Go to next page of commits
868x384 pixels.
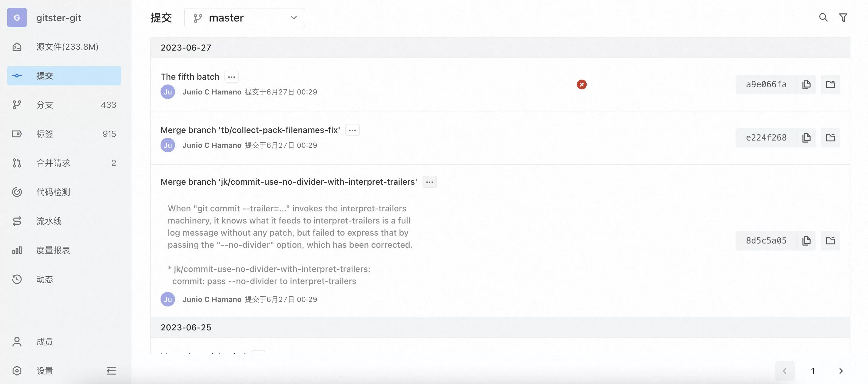[841, 371]
